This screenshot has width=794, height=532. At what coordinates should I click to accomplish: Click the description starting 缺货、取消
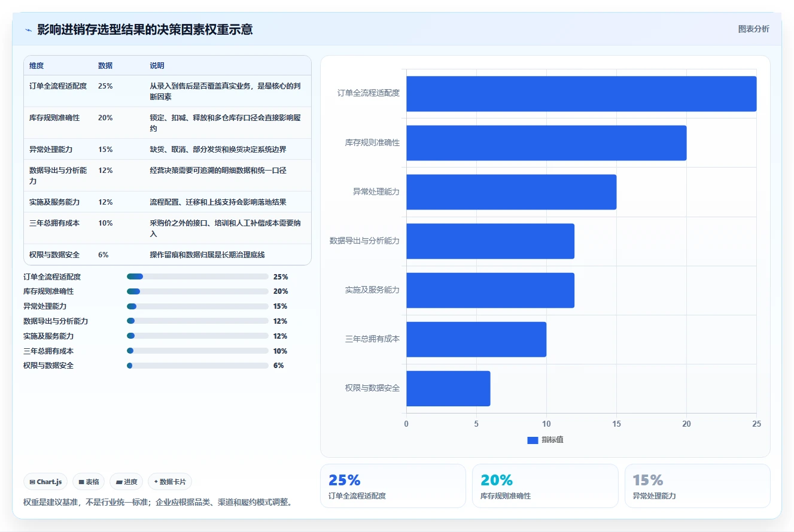[218, 150]
